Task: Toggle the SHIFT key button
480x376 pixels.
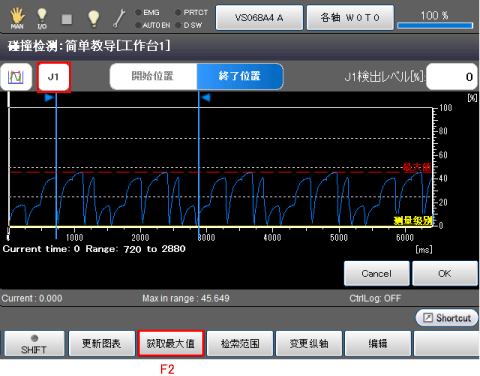Action: [34, 344]
